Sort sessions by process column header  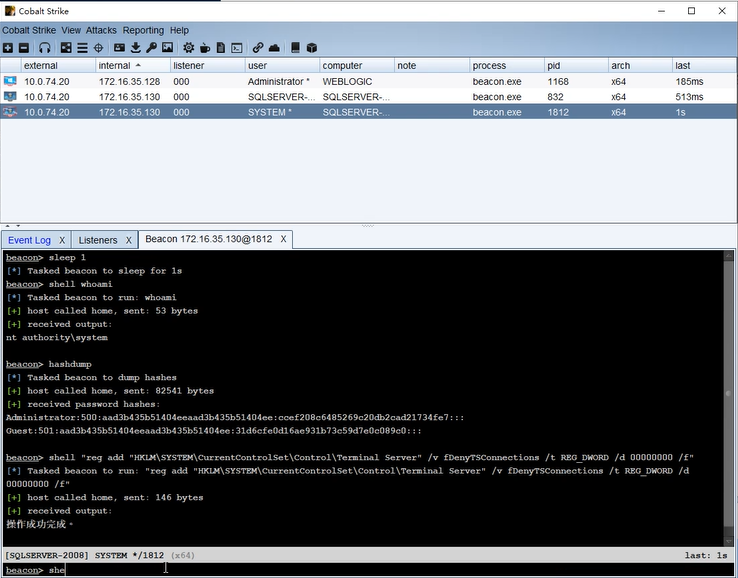click(x=507, y=65)
